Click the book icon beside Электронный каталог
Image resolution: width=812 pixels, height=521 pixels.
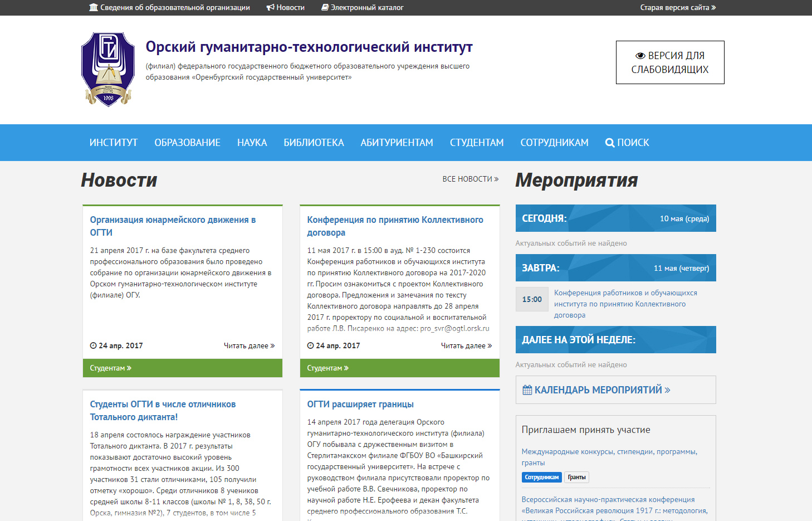tap(325, 7)
